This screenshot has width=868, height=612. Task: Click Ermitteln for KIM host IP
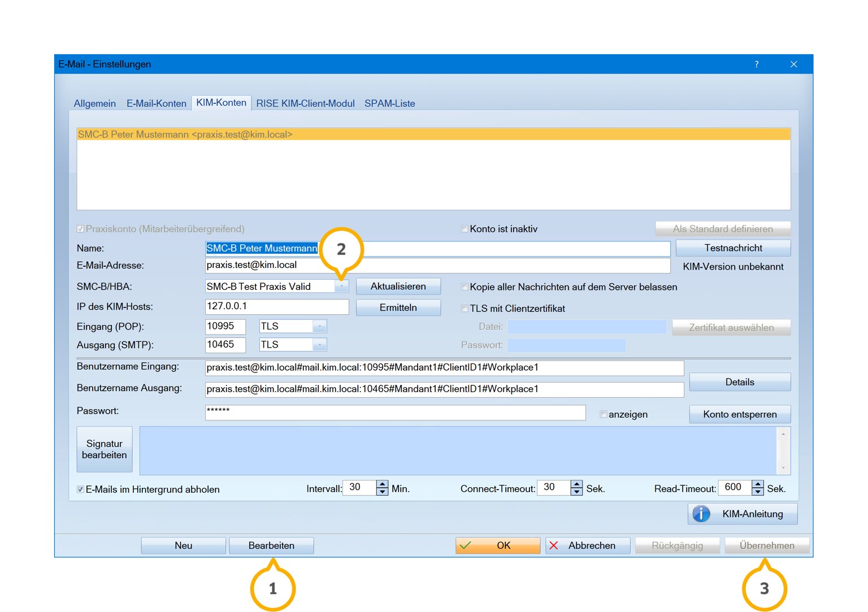tap(398, 307)
